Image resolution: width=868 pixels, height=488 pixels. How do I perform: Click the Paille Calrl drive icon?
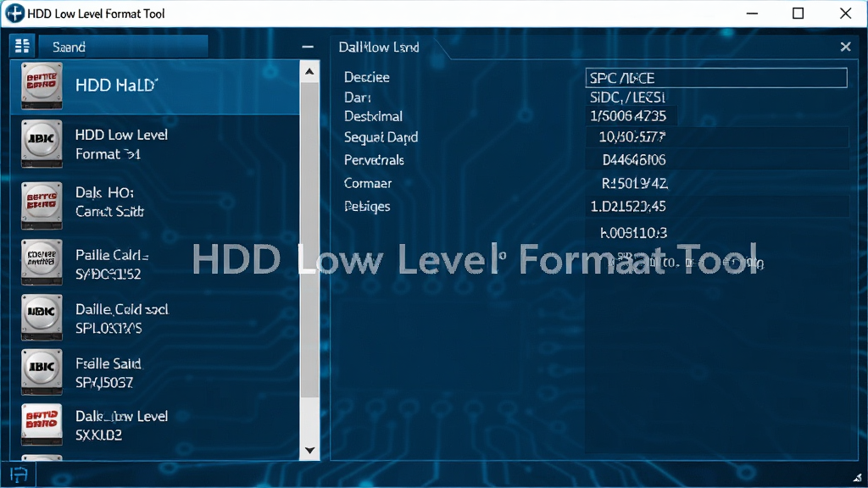[42, 263]
